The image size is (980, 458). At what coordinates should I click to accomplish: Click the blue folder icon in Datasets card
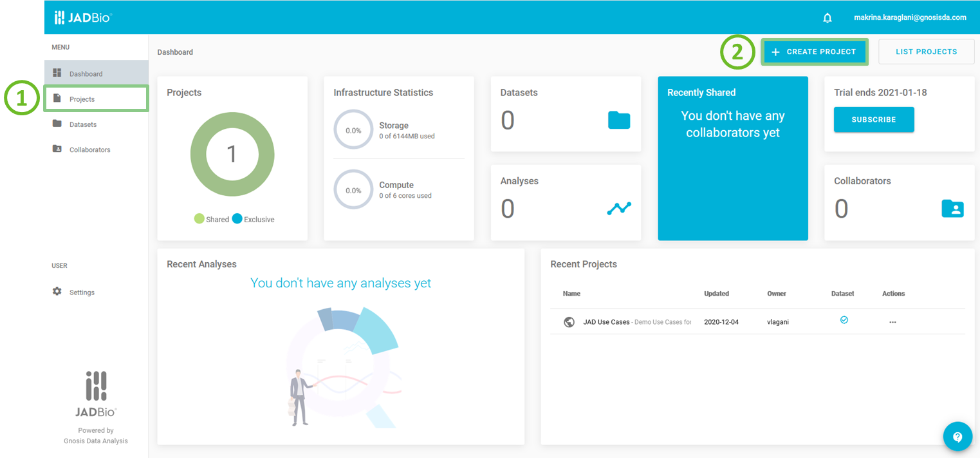click(x=619, y=120)
